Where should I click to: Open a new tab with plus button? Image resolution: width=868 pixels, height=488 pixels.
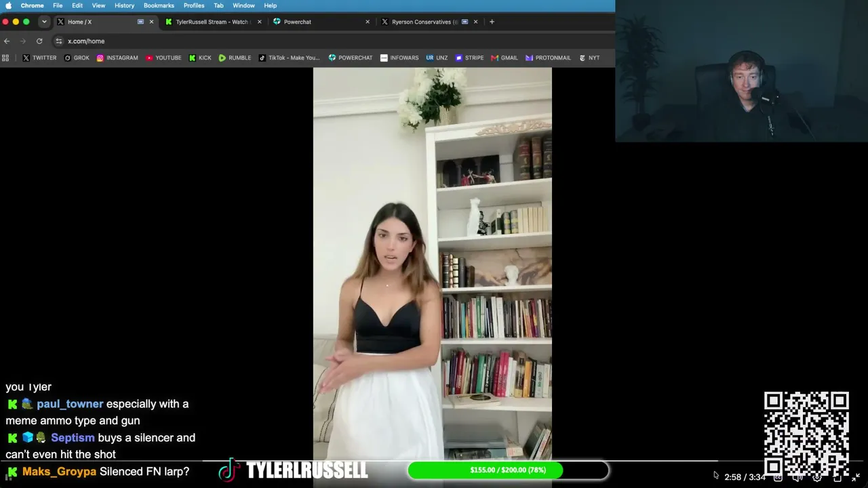(492, 22)
